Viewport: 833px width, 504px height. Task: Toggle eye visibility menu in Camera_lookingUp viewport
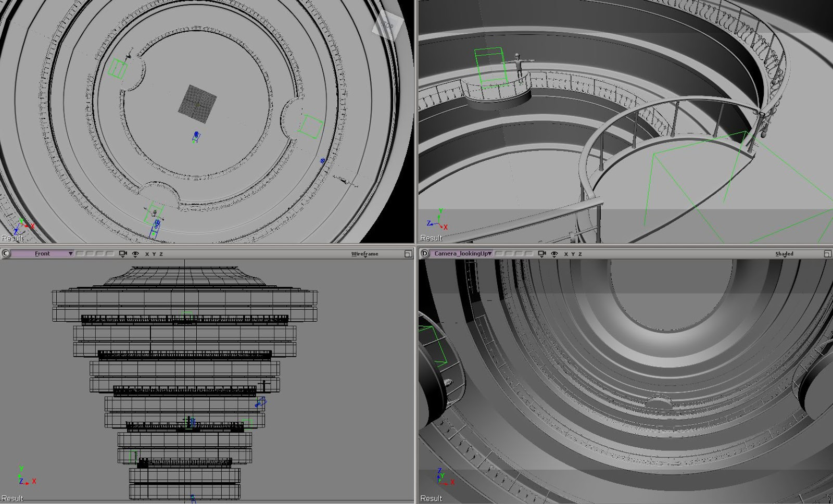coord(554,254)
